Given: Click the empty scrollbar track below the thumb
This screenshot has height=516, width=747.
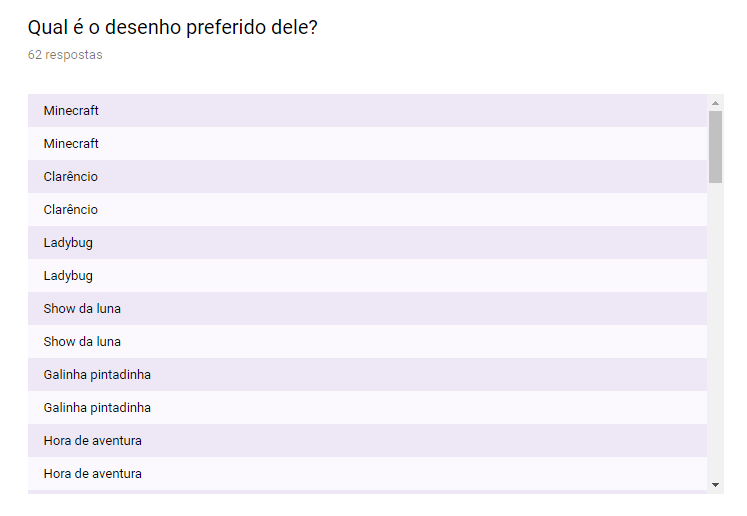Looking at the screenshot, I should (715, 330).
